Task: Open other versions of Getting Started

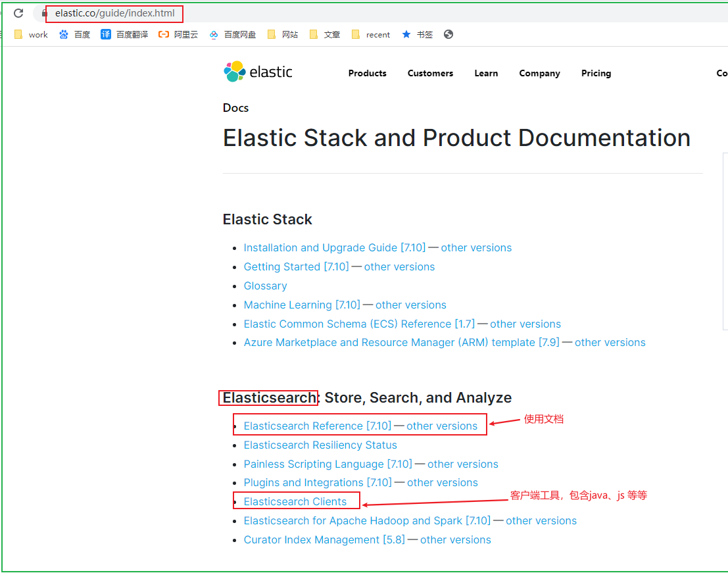Action: [399, 266]
